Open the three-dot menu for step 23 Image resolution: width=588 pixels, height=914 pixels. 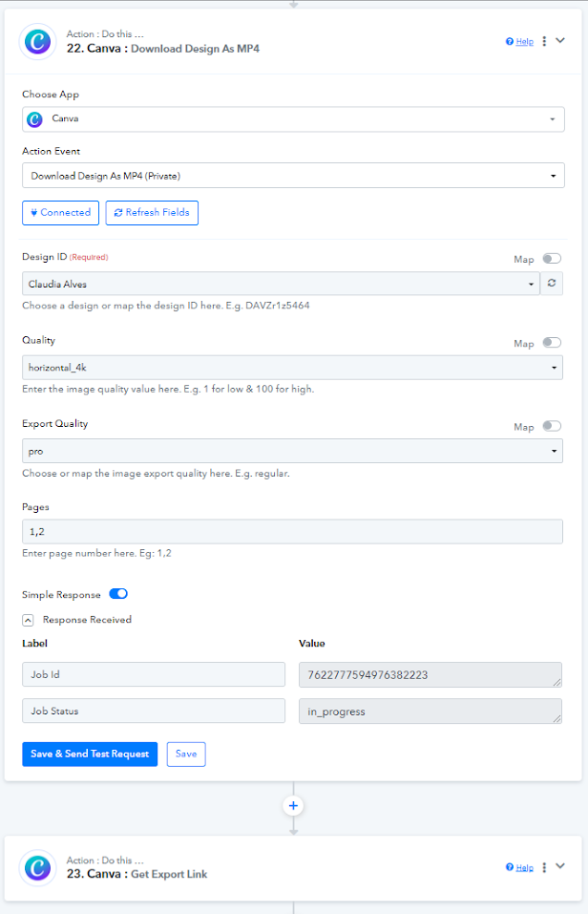pyautogui.click(x=544, y=867)
